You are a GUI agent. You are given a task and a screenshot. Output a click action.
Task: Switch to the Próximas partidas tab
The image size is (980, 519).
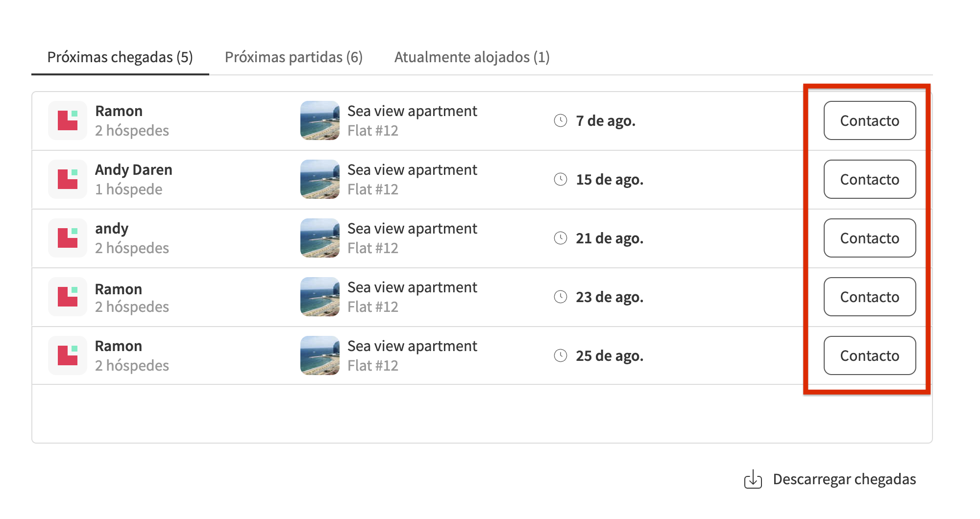click(293, 57)
